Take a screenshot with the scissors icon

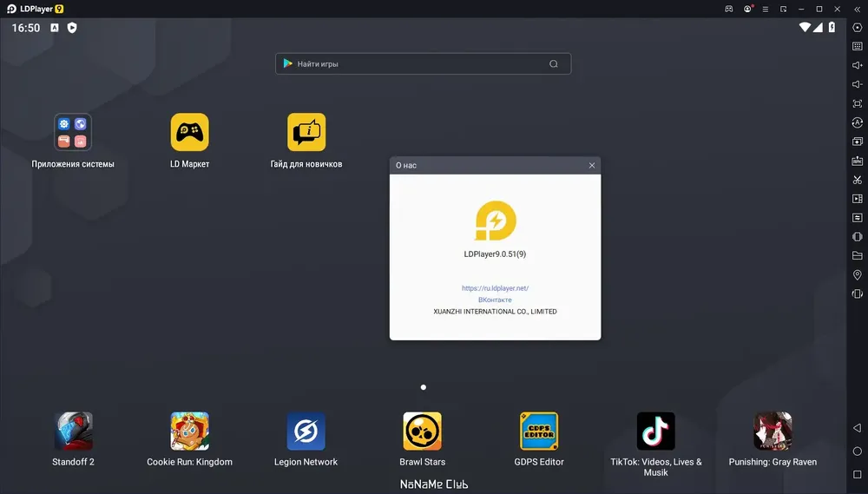click(857, 180)
